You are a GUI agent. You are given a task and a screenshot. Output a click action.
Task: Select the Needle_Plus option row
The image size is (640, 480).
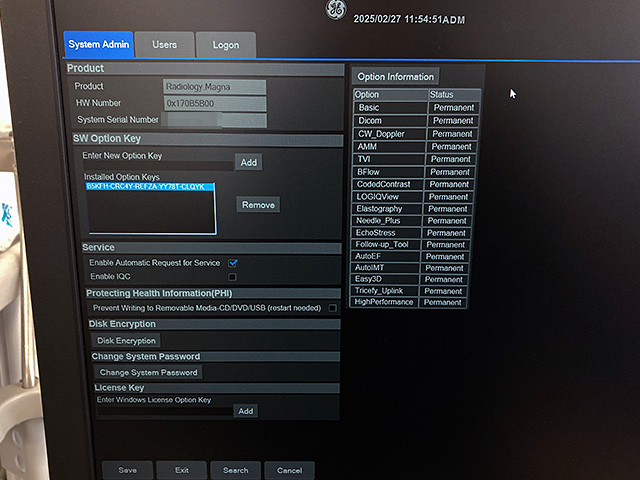pyautogui.click(x=412, y=221)
